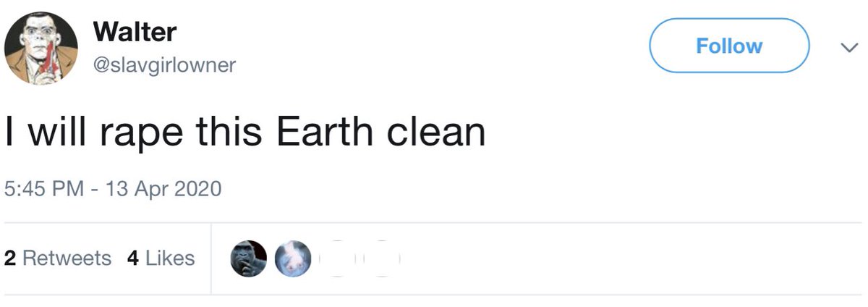View the "2 Retweets" list
This screenshot has height=307, width=868.
pyautogui.click(x=58, y=258)
